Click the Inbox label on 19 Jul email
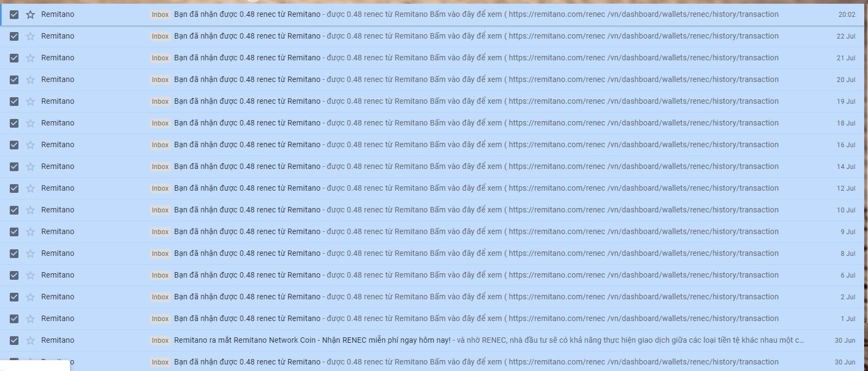Screen dimensions: 868x371 160,102
